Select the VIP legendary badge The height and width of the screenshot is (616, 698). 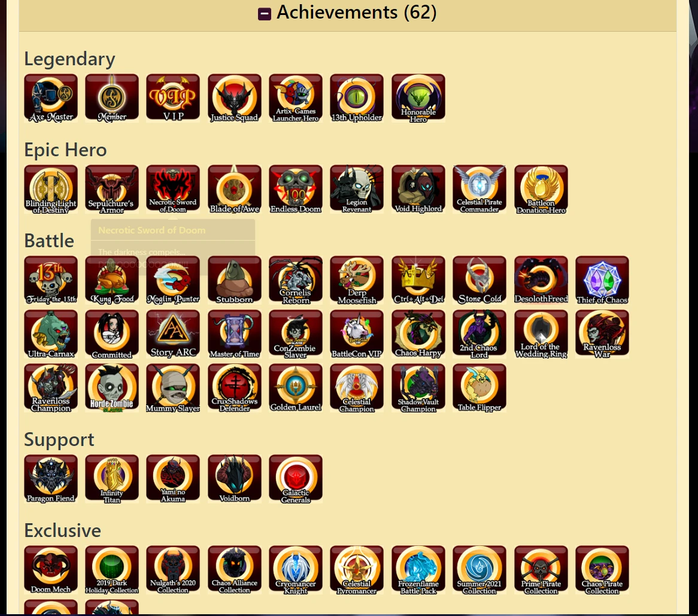[173, 98]
